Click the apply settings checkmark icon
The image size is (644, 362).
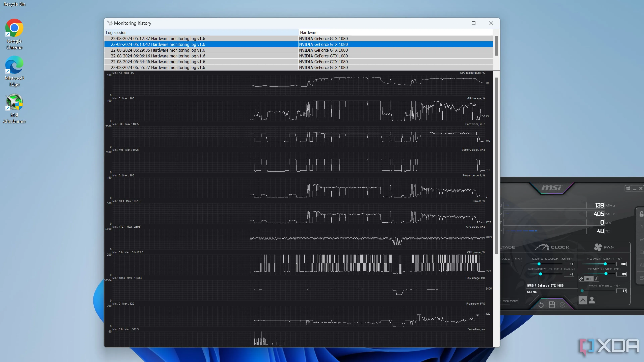[562, 305]
